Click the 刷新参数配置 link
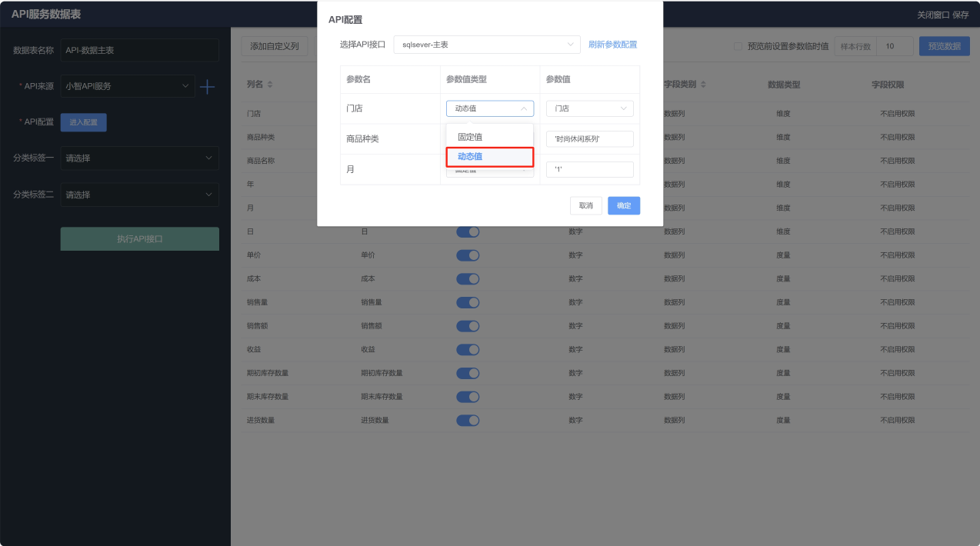 tap(613, 45)
